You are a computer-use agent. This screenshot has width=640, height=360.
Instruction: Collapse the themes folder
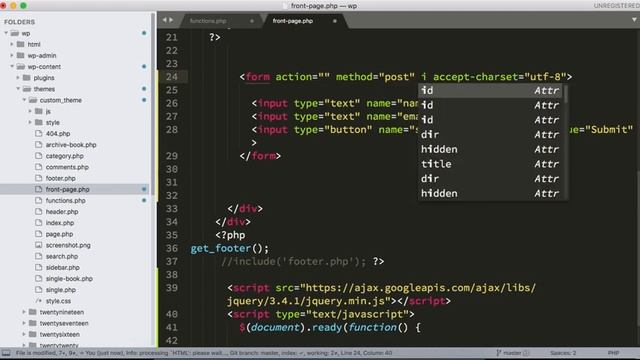[18, 89]
